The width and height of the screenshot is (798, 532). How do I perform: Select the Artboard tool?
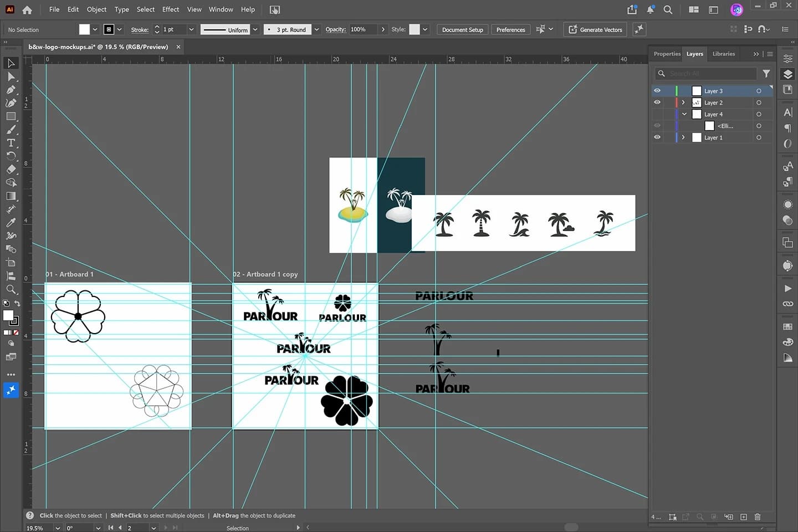pyautogui.click(x=11, y=263)
